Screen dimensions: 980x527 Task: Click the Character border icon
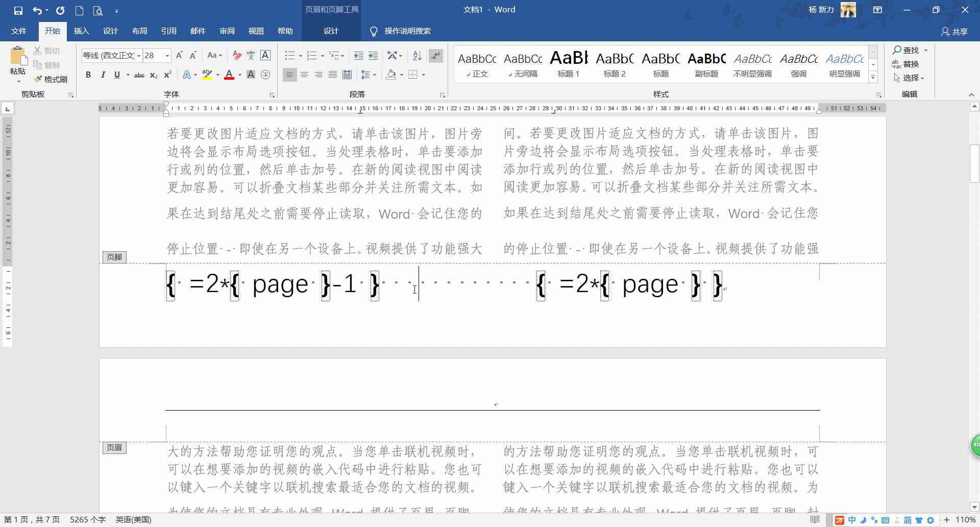[x=265, y=55]
